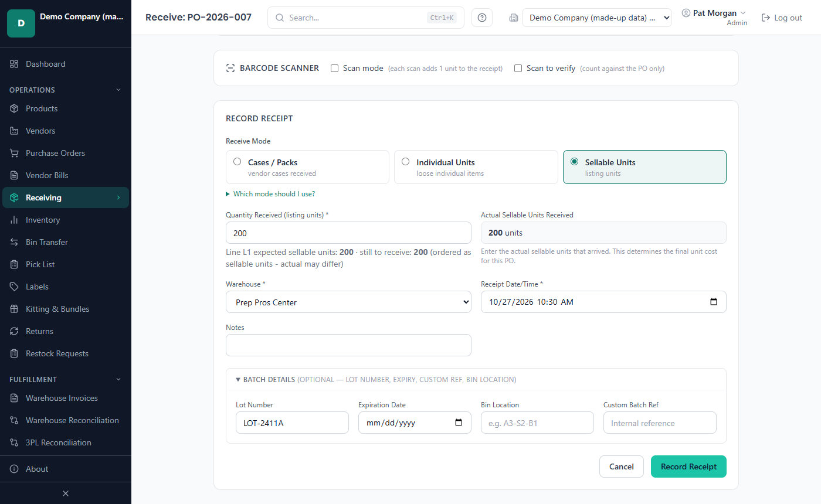
Task: Collapse the FULFILLMENT section chevron
Action: click(118, 379)
